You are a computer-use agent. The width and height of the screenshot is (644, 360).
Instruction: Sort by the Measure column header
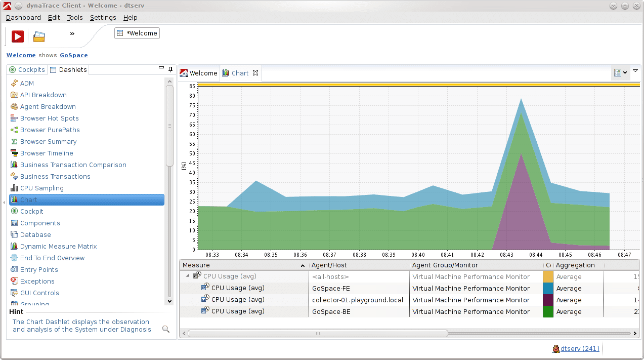[x=244, y=265]
